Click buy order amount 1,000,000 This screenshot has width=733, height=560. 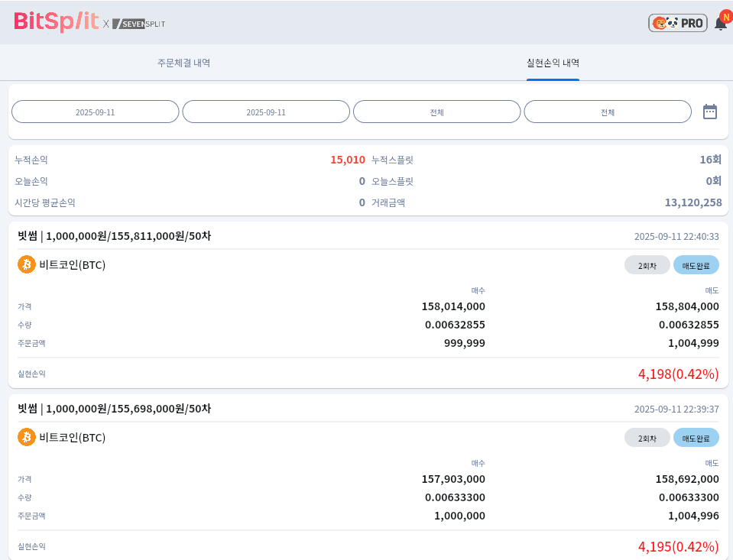click(x=460, y=516)
